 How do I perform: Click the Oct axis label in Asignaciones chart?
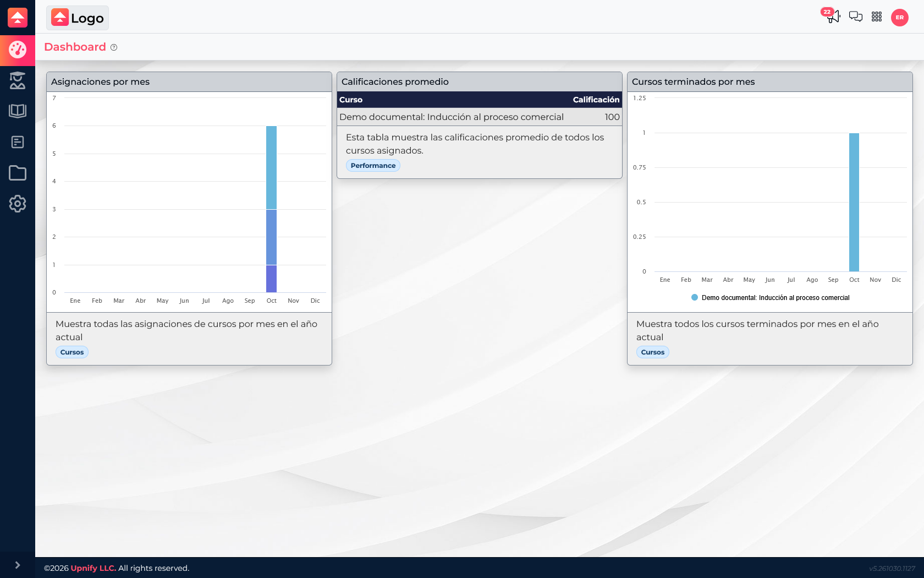(x=272, y=301)
